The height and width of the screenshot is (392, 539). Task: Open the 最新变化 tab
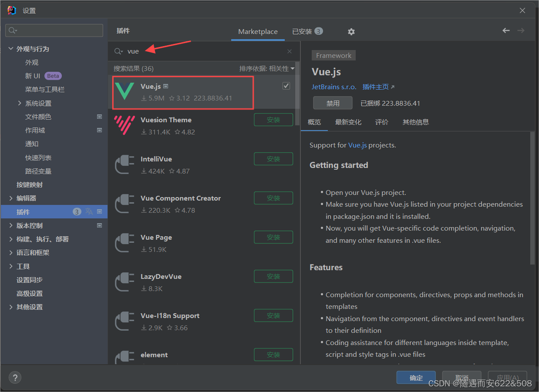click(348, 122)
